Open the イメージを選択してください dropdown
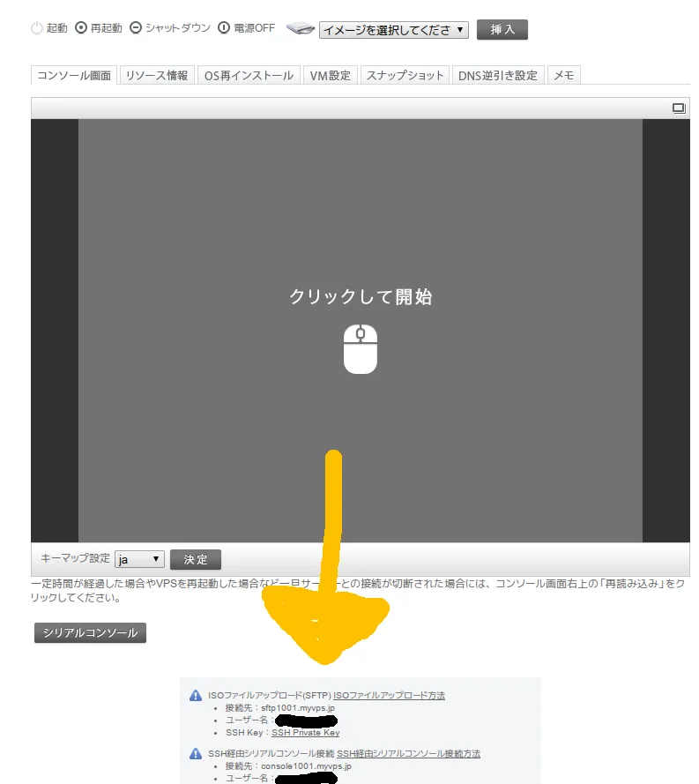 click(x=393, y=30)
